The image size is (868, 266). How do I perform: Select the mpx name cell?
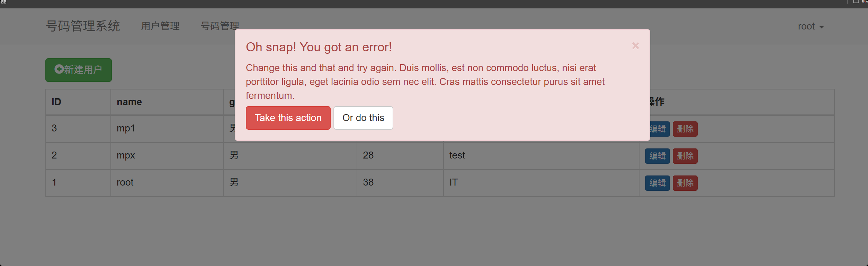point(126,155)
